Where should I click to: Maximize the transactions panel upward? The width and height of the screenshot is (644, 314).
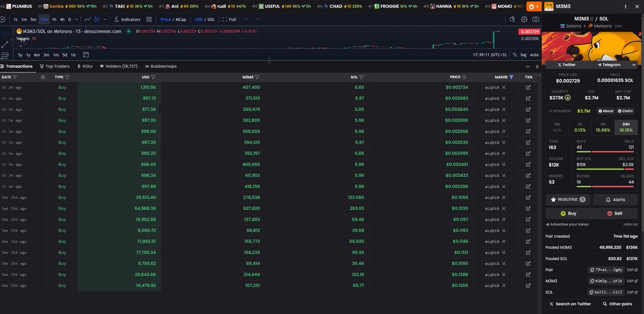point(537,67)
